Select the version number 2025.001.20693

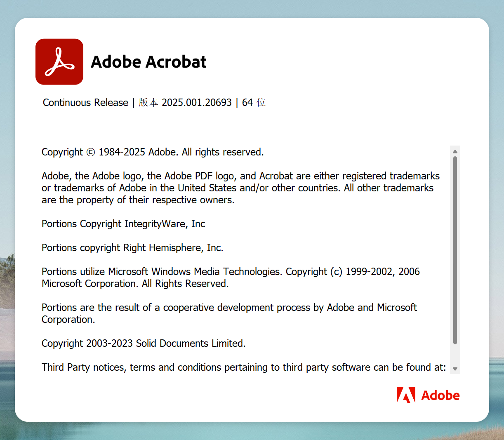(196, 102)
